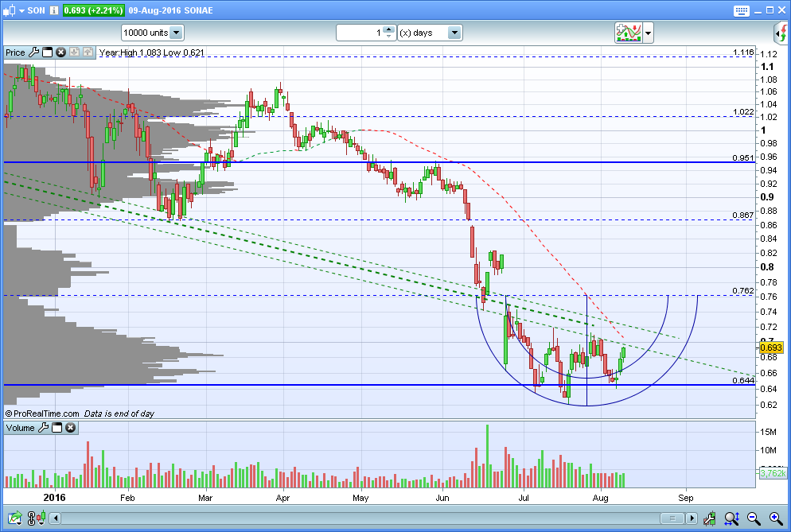Zoom out the chart with minus magnifier
Viewport: 791px width, 532px height.
pos(754,518)
